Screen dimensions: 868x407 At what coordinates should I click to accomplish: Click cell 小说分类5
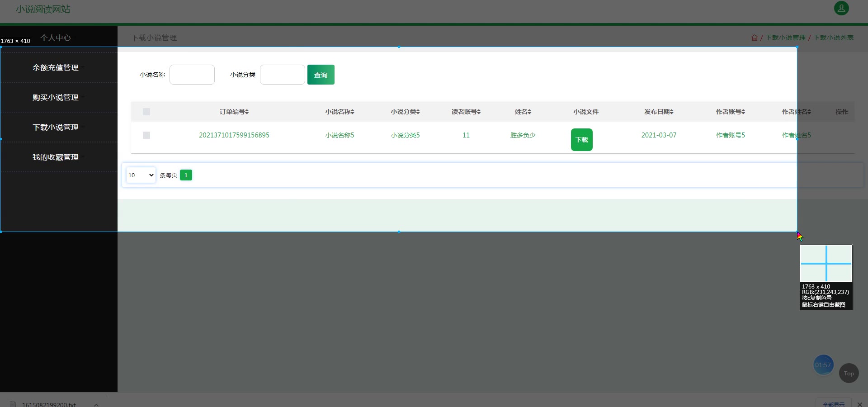click(x=405, y=135)
